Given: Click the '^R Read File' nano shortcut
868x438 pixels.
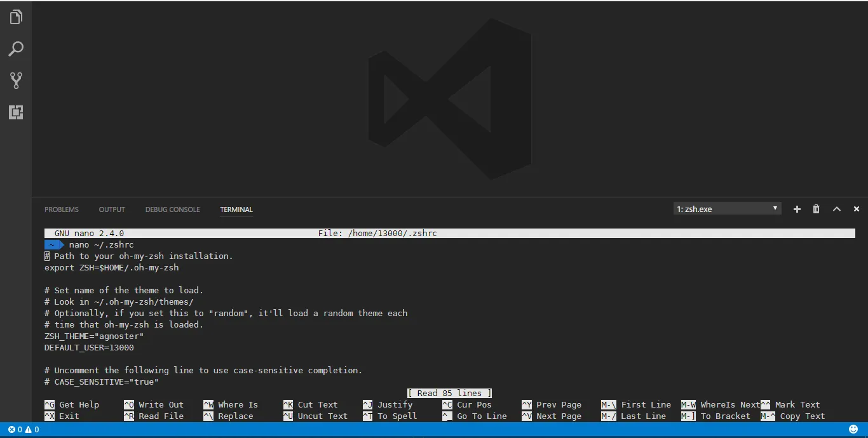Looking at the screenshot, I should point(154,416).
